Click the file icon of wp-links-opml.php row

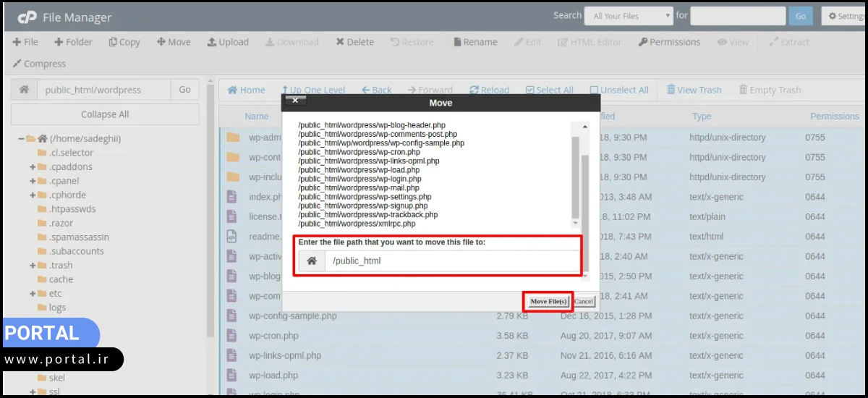click(x=231, y=355)
